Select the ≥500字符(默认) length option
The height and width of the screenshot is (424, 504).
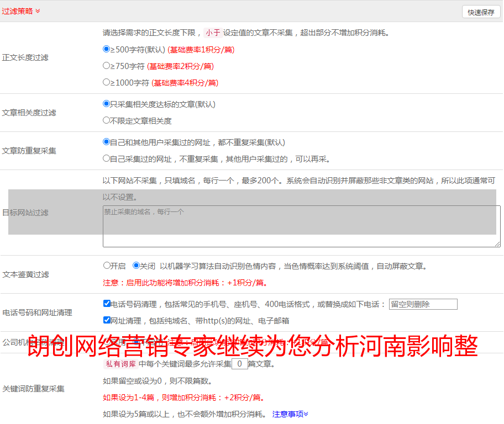(107, 49)
